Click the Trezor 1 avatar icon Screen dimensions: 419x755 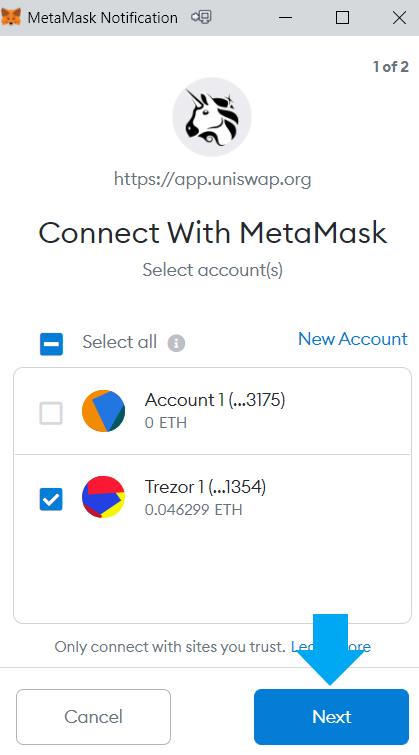[x=104, y=497]
